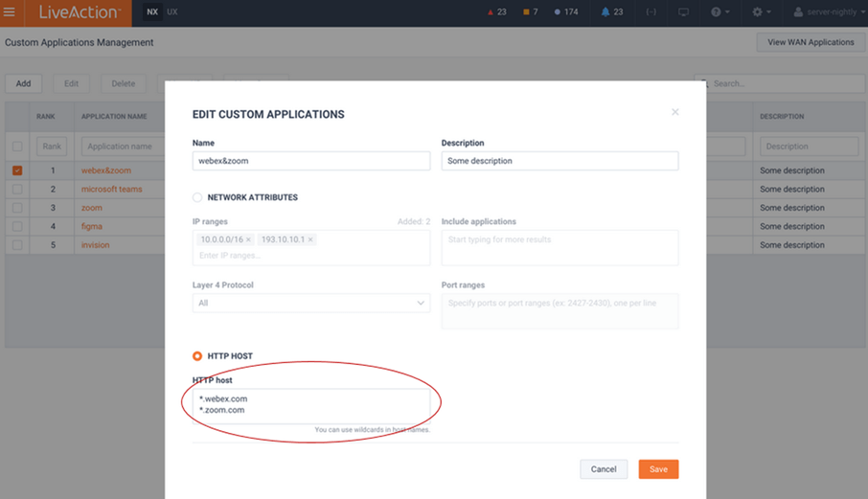Click the Description field in dialog
This screenshot has width=868, height=499.
(560, 161)
